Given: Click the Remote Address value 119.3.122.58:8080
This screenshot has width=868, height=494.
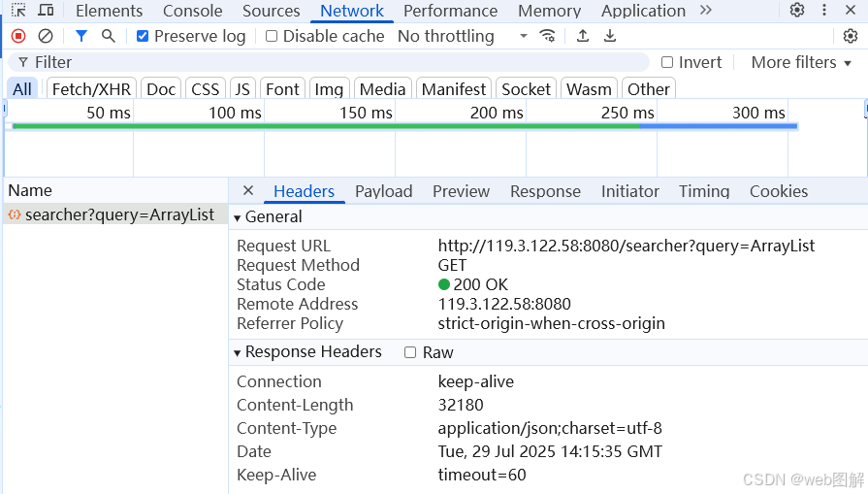Looking at the screenshot, I should click(504, 304).
